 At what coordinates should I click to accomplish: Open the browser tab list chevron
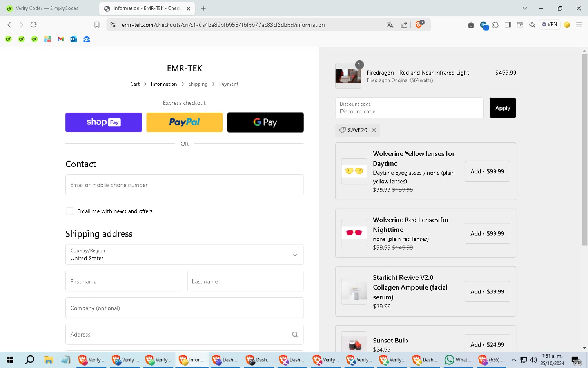525,8
